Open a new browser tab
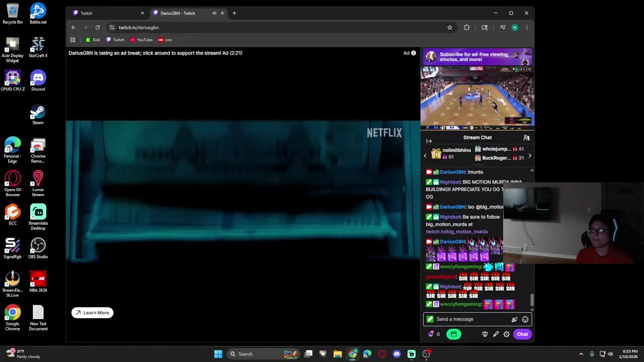Screen dimensions: 644x362 click(x=234, y=13)
